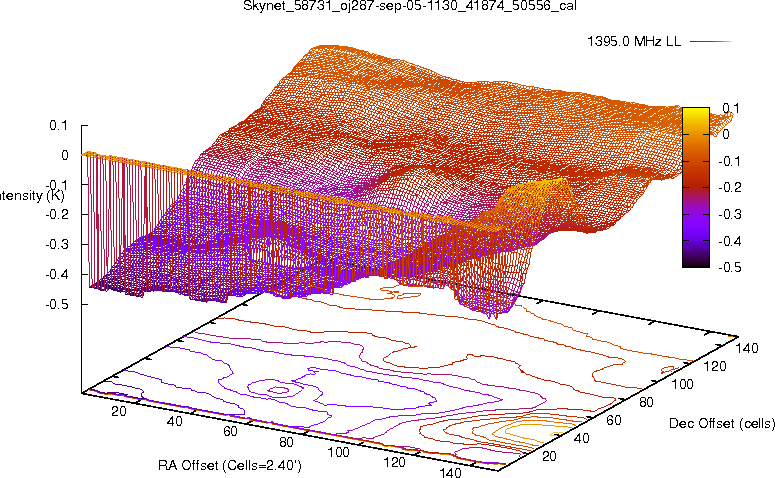Click the small magenta innermost contour ring

click(x=280, y=390)
